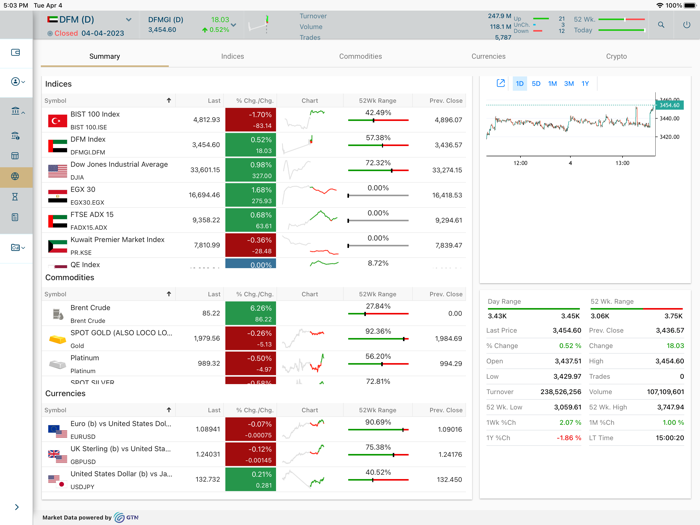This screenshot has height=525, width=700.
Task: Open the document report icon in sidebar
Action: [15, 217]
